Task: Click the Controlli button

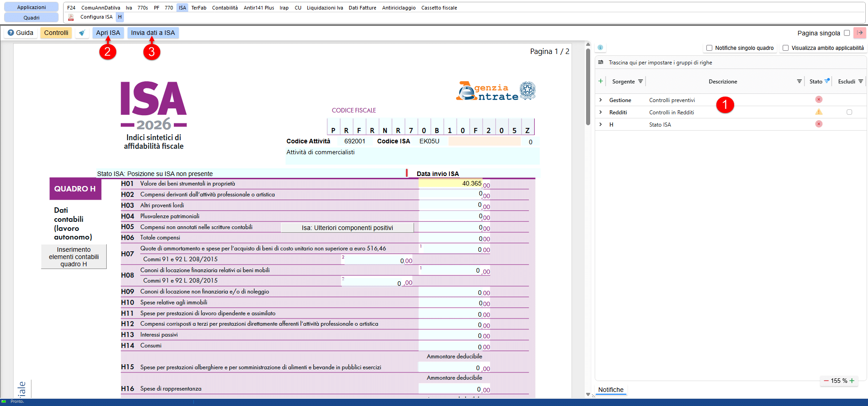Action: (x=56, y=33)
